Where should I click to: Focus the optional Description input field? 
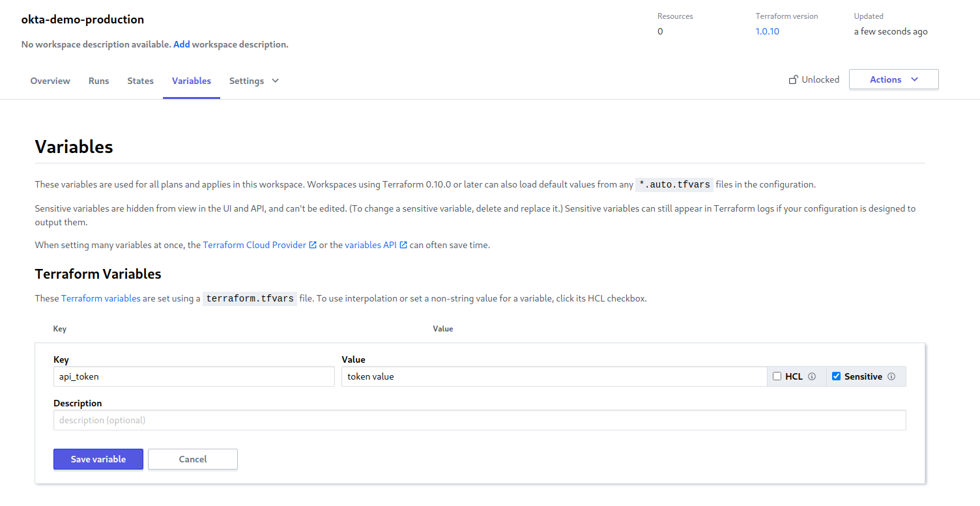coord(480,420)
